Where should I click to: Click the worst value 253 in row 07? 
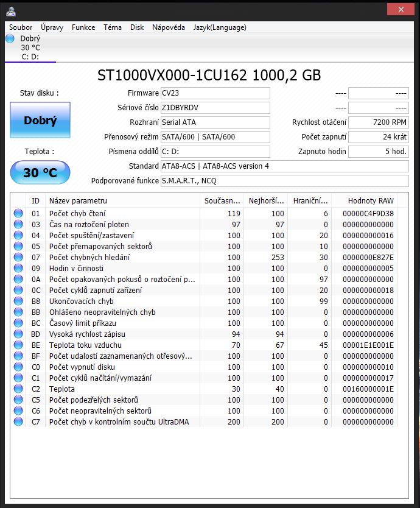[x=278, y=258]
